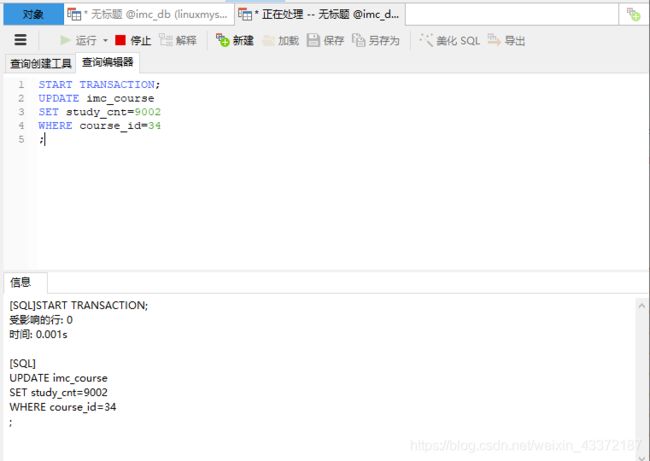Open the Query Builder (查询创建工具) tab
Screen dimensions: 650x461
(x=41, y=63)
